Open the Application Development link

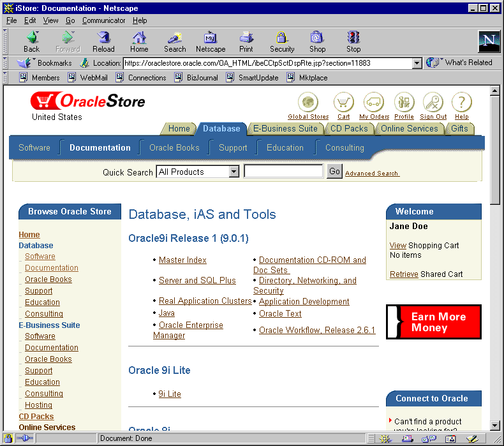click(304, 302)
